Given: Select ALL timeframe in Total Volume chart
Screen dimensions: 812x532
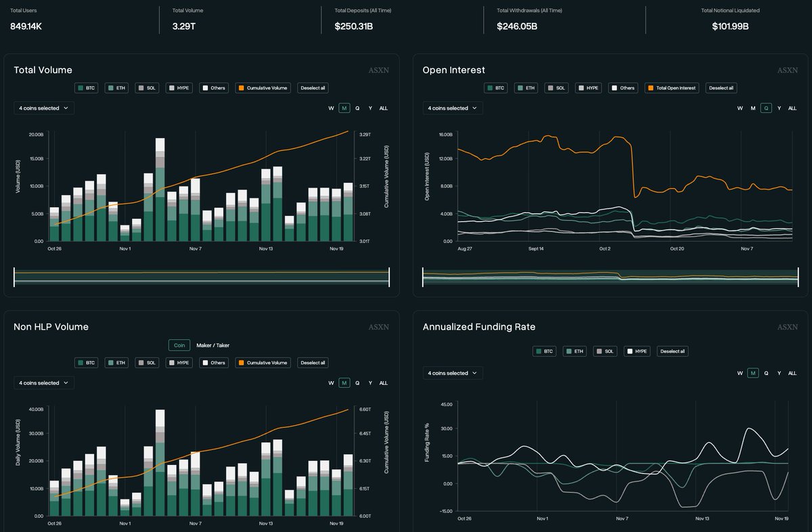Looking at the screenshot, I should 384,108.
